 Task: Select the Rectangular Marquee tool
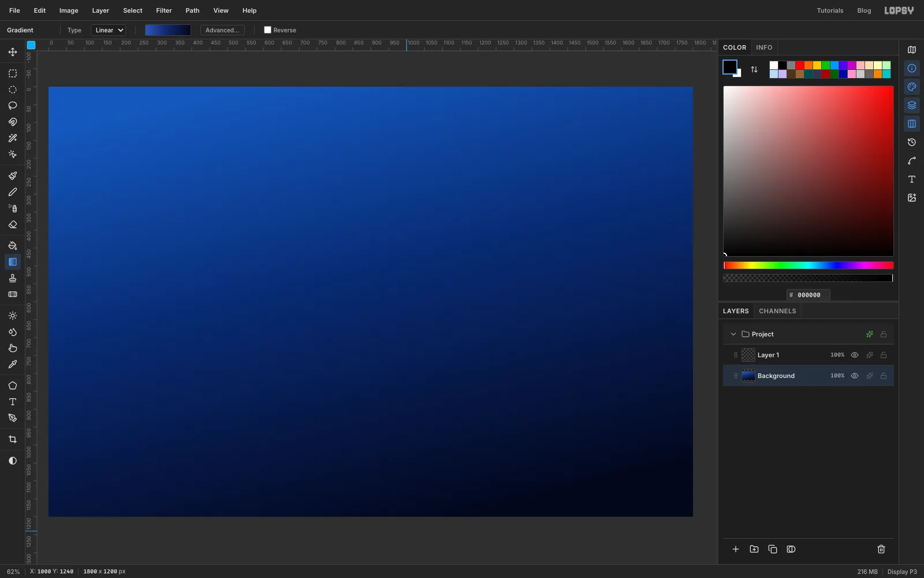tap(13, 73)
